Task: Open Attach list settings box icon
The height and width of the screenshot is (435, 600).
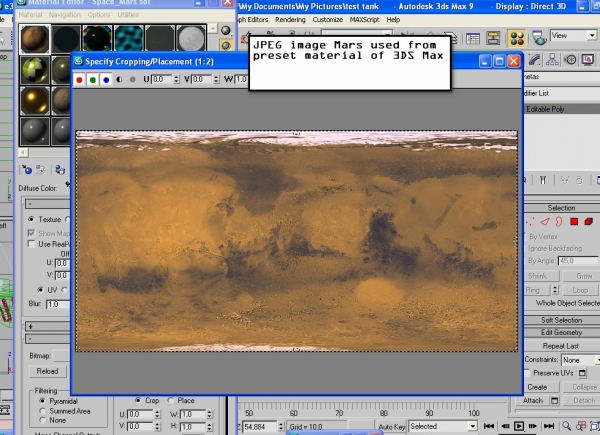Action: pyautogui.click(x=554, y=401)
